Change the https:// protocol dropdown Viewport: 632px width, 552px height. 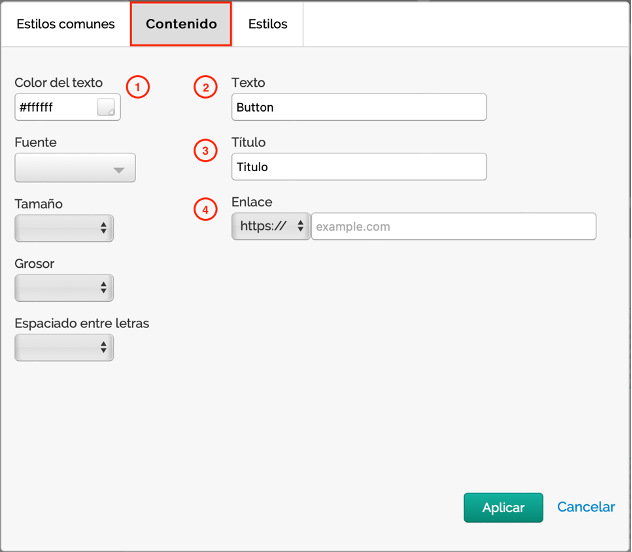271,226
